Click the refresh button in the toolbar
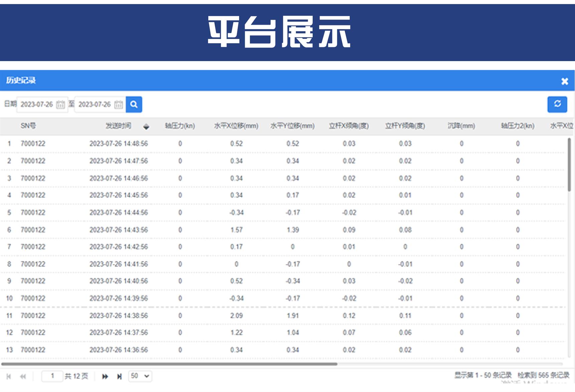Screen dimensions: 575x392 (x=557, y=104)
